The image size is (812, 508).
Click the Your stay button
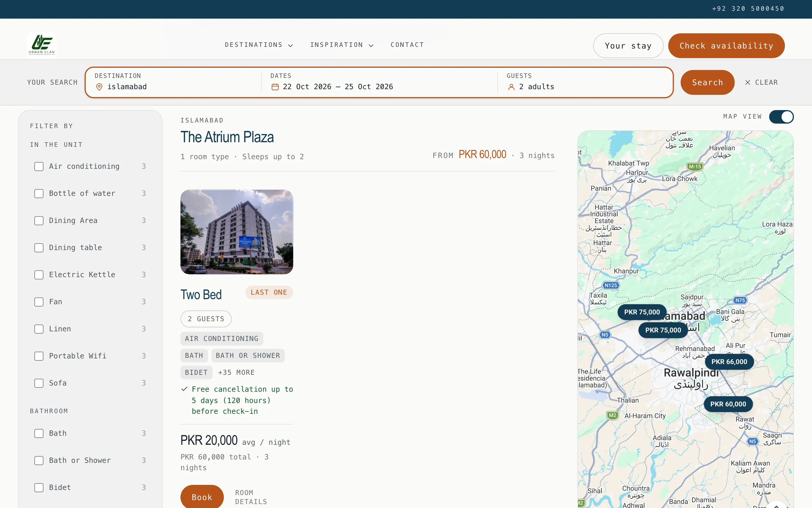(628, 46)
